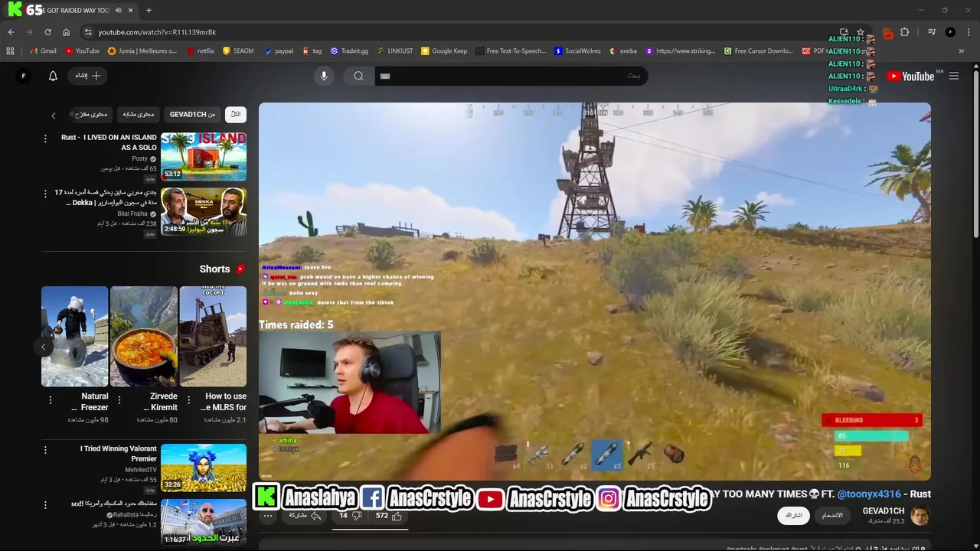Play the MLRS cockpit short

tap(213, 336)
